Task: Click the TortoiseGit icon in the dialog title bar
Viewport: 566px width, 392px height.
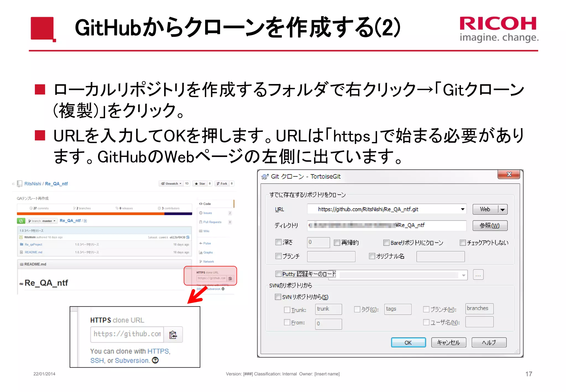Action: click(x=265, y=176)
